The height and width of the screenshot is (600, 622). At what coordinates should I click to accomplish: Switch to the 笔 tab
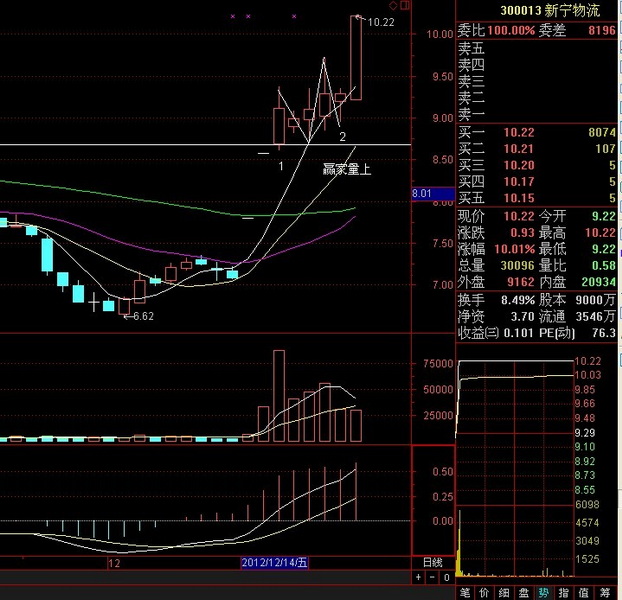click(465, 591)
